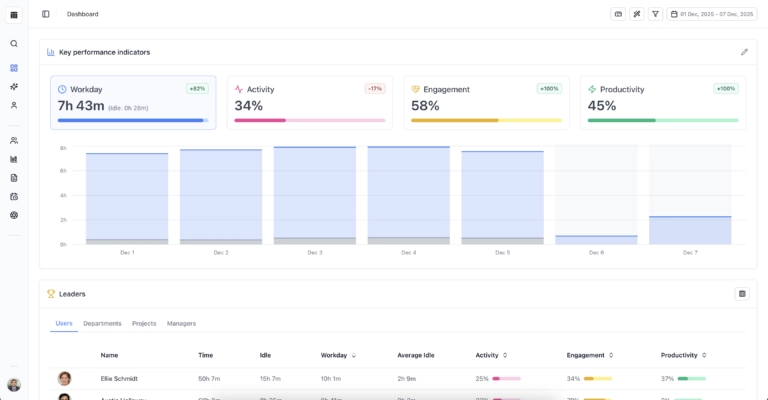Click the Activity pulse icon
This screenshot has width=768, height=400.
point(239,89)
